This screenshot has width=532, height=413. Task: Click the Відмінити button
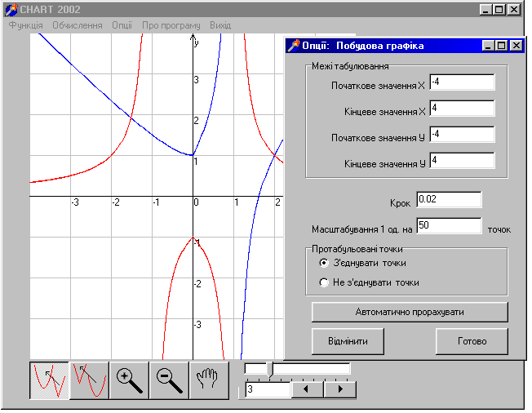(x=348, y=341)
